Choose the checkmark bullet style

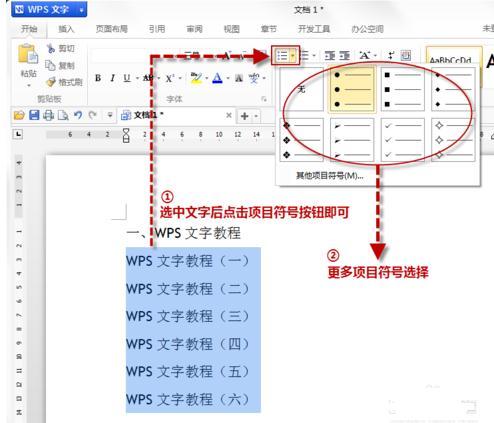(403, 140)
